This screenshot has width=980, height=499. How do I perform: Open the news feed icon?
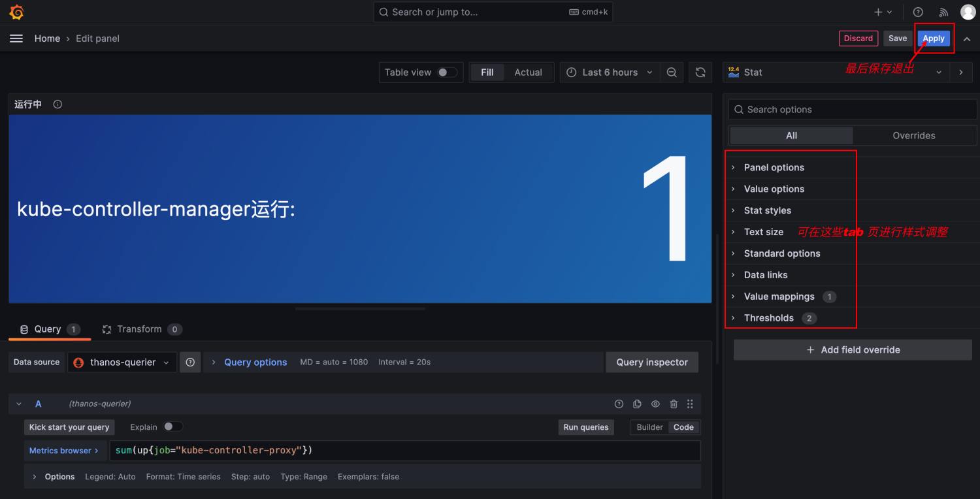click(x=943, y=12)
